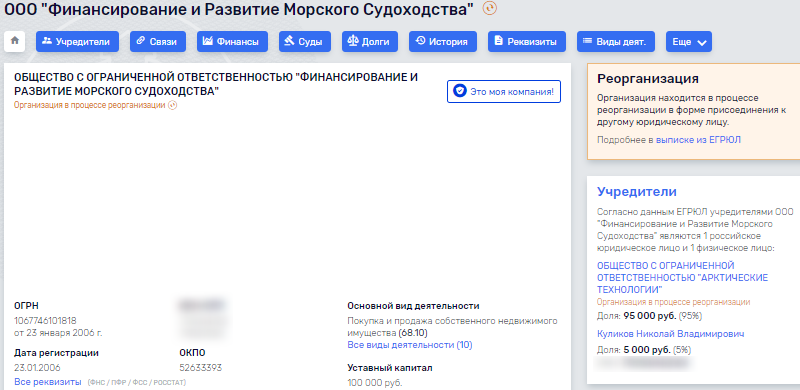Click the small icon after 'Организация в процессе реорганизации'
The image size is (800, 390).
click(x=172, y=105)
